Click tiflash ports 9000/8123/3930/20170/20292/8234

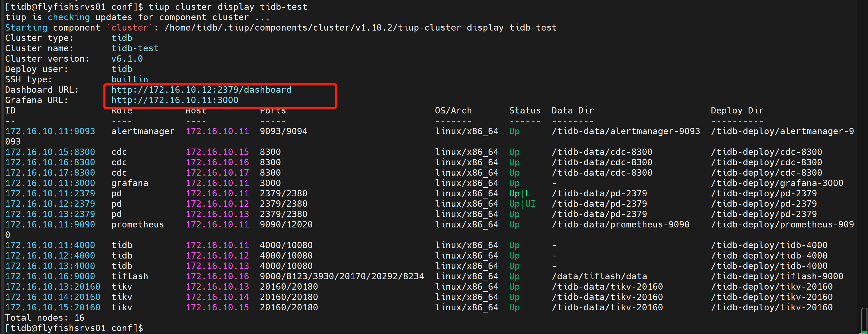pyautogui.click(x=342, y=276)
